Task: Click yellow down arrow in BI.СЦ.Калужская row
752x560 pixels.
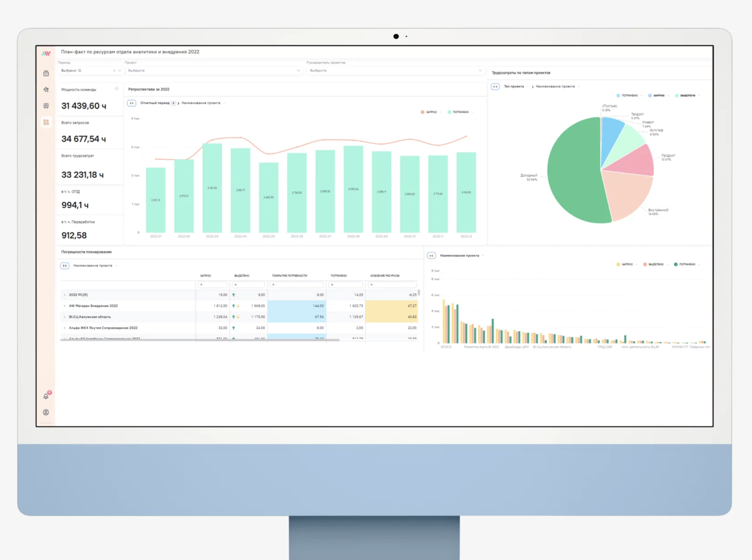Action: click(239, 317)
